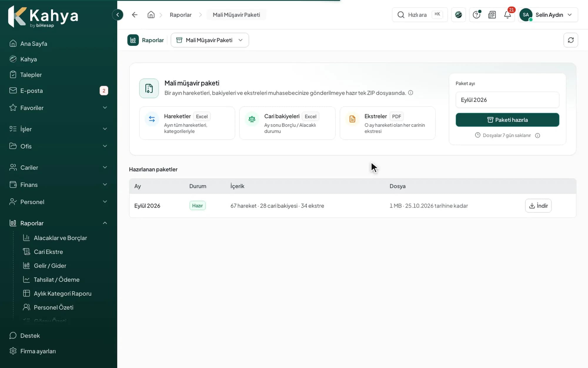Open E-posta with 2 unread
This screenshot has width=588, height=368.
[58, 90]
